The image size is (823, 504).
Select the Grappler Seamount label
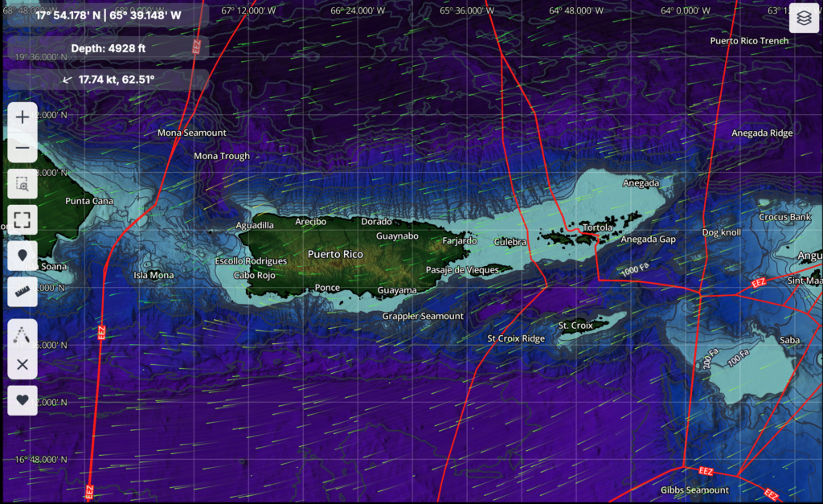423,316
